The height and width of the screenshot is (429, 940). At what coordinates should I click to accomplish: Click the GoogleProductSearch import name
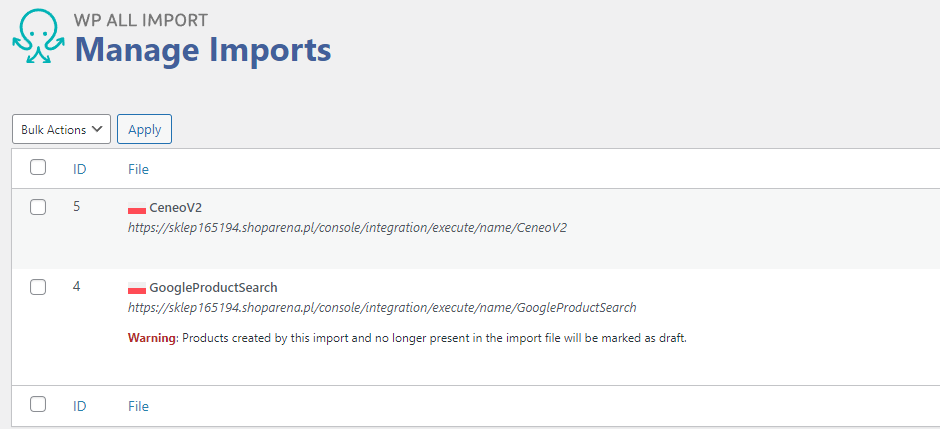pyautogui.click(x=213, y=288)
